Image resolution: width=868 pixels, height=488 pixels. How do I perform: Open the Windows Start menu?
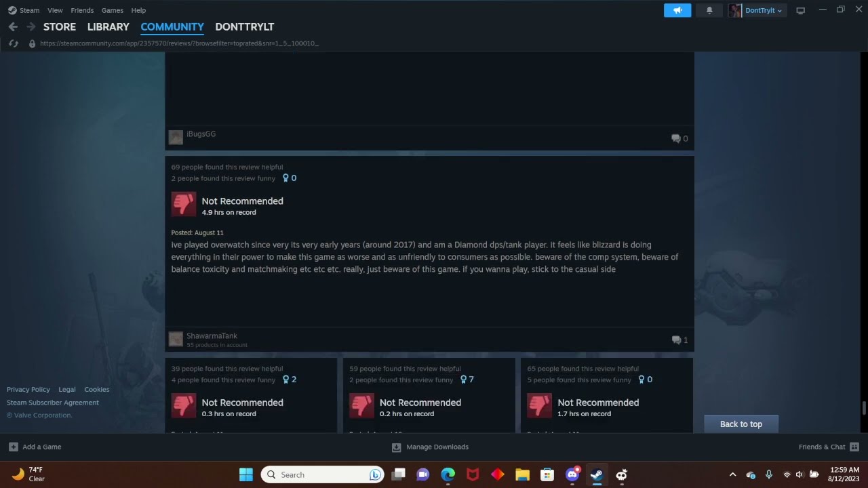click(x=246, y=474)
